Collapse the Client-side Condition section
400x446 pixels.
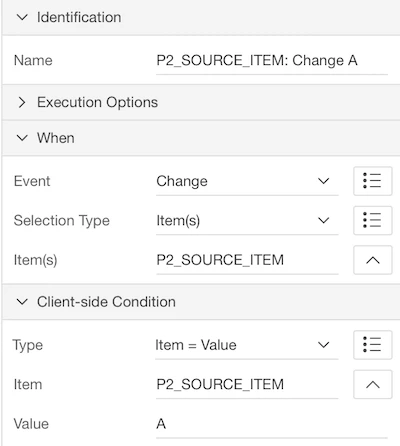click(22, 302)
